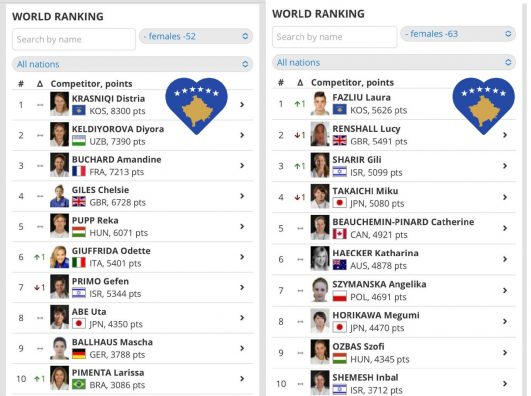
Task: Click the chevron arrow for OZBAS Szofi
Action: coord(505,353)
